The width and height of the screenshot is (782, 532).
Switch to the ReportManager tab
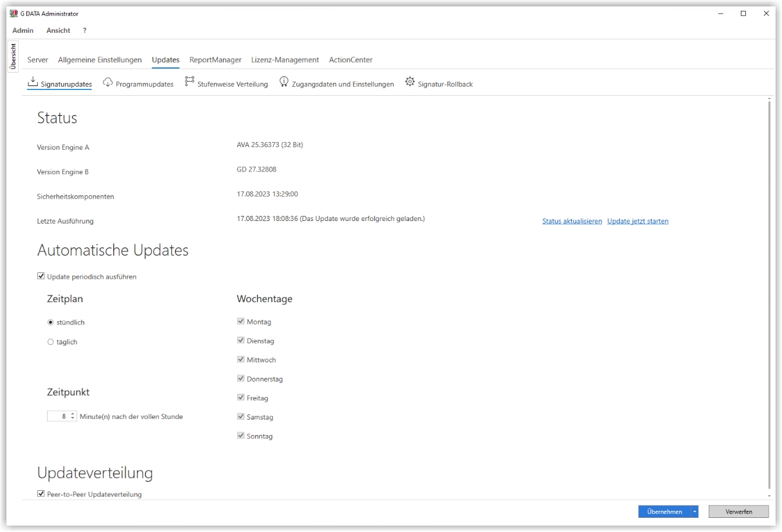coord(215,60)
